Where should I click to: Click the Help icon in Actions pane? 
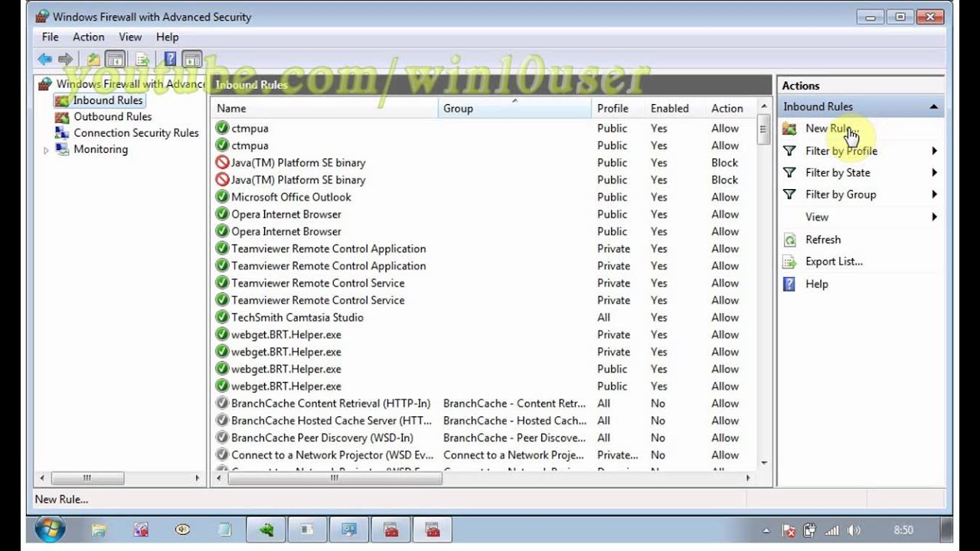(789, 284)
